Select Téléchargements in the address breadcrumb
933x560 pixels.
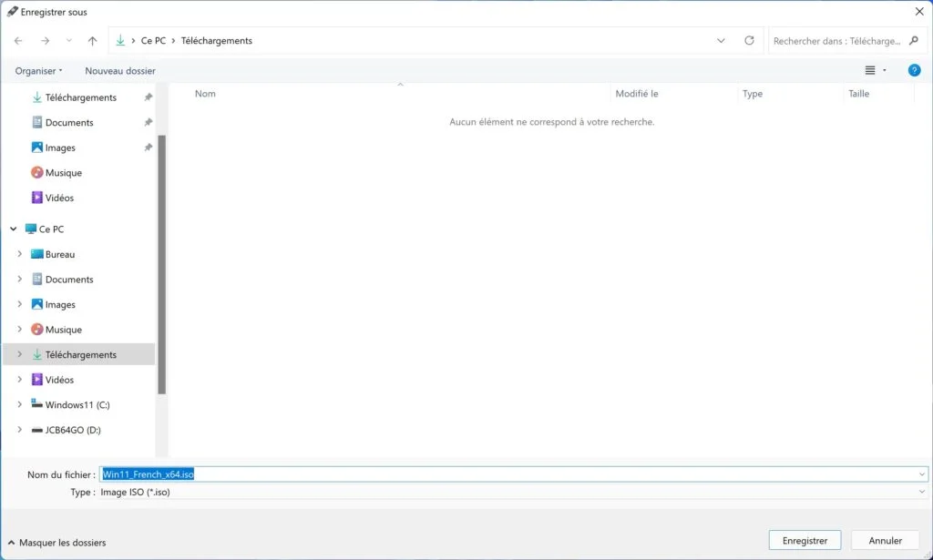point(217,40)
